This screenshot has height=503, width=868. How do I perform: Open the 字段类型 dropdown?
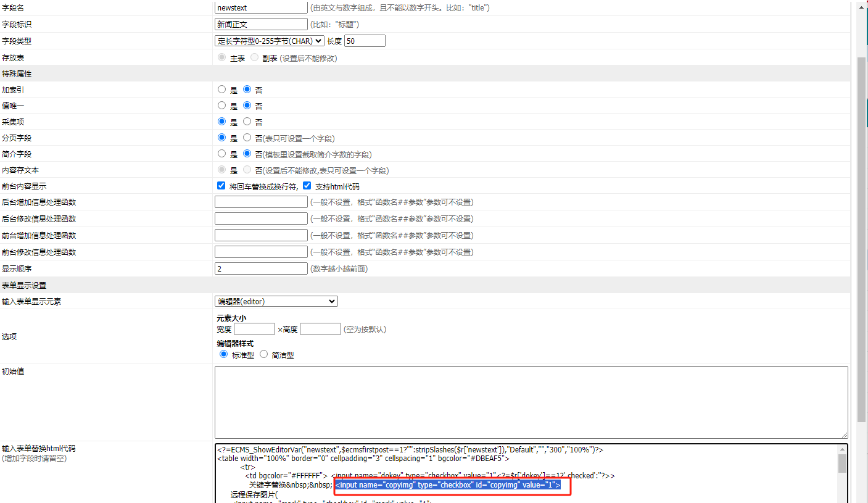point(270,41)
